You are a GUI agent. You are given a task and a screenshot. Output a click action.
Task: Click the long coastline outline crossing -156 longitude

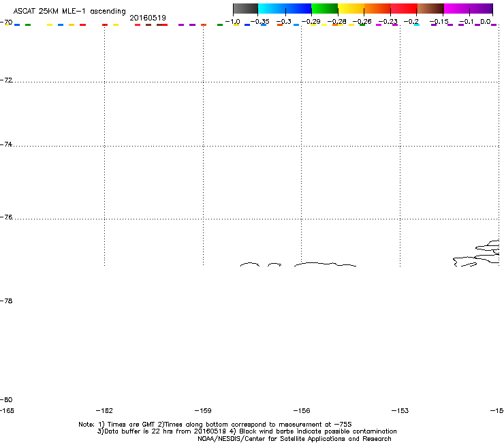click(x=325, y=264)
